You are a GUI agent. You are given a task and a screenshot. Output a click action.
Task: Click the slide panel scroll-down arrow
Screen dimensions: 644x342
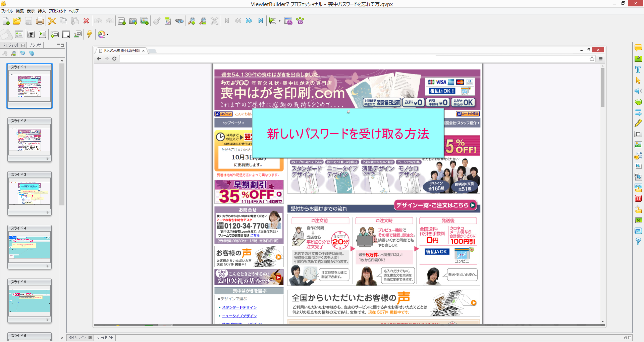[62, 338]
